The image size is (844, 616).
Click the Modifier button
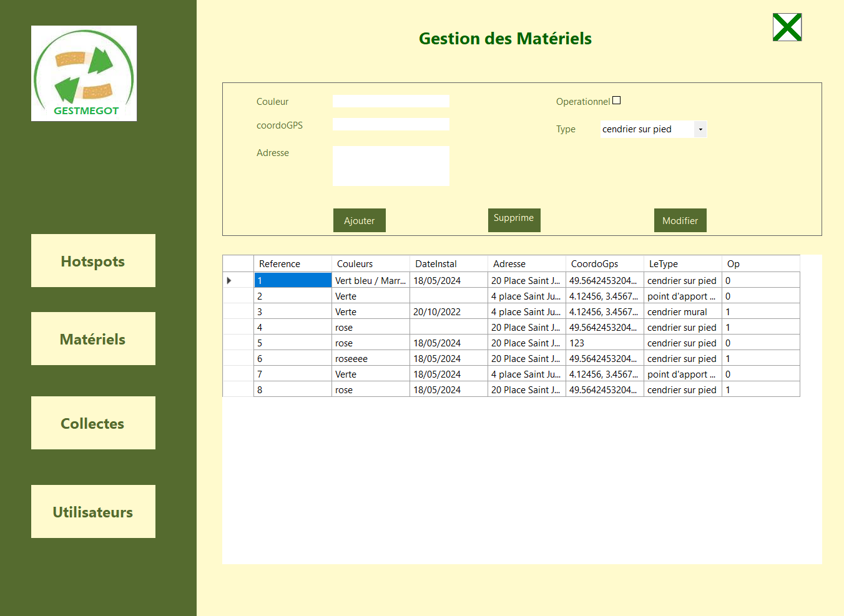(x=680, y=220)
